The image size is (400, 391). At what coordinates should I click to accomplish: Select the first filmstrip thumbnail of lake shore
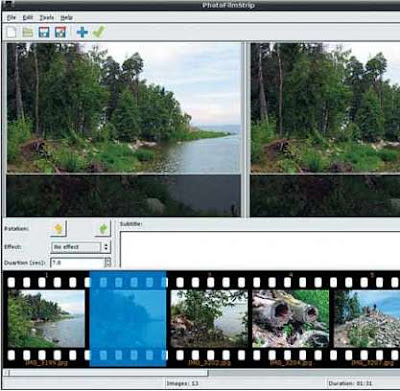(46, 319)
